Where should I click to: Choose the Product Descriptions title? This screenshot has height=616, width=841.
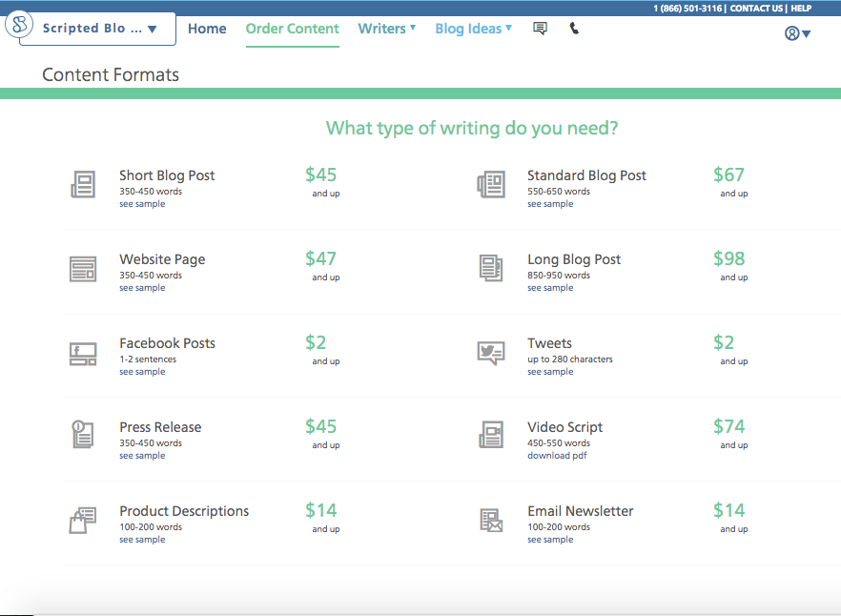(x=184, y=511)
